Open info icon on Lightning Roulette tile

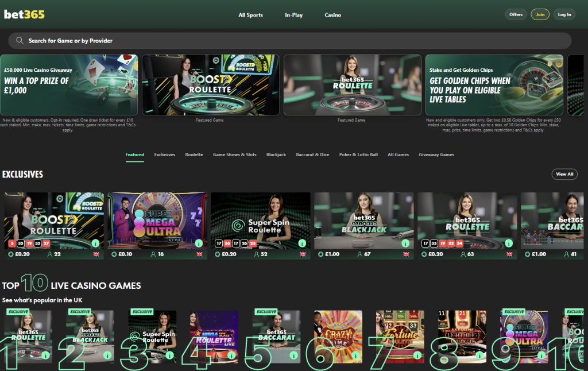click(x=479, y=355)
